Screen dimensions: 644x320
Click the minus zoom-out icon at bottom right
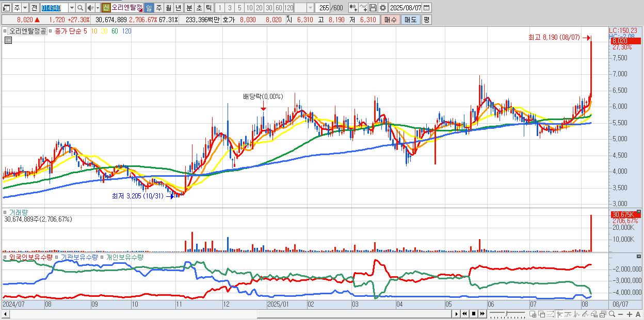(620, 314)
